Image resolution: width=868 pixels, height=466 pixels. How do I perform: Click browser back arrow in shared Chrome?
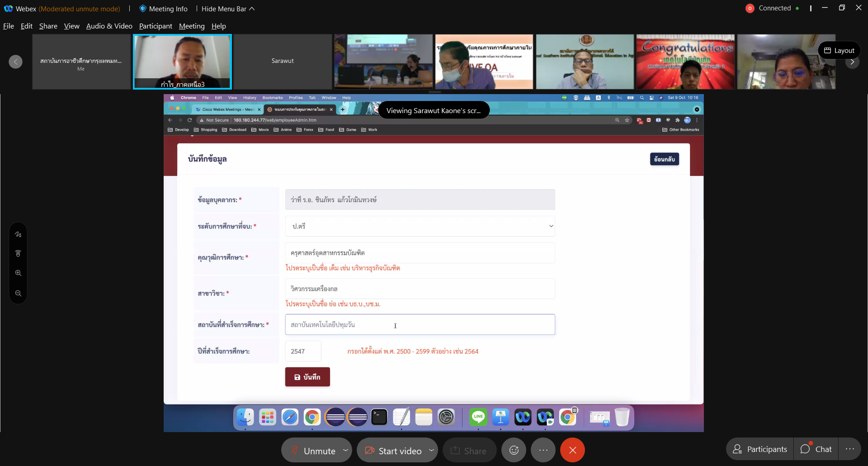[170, 120]
